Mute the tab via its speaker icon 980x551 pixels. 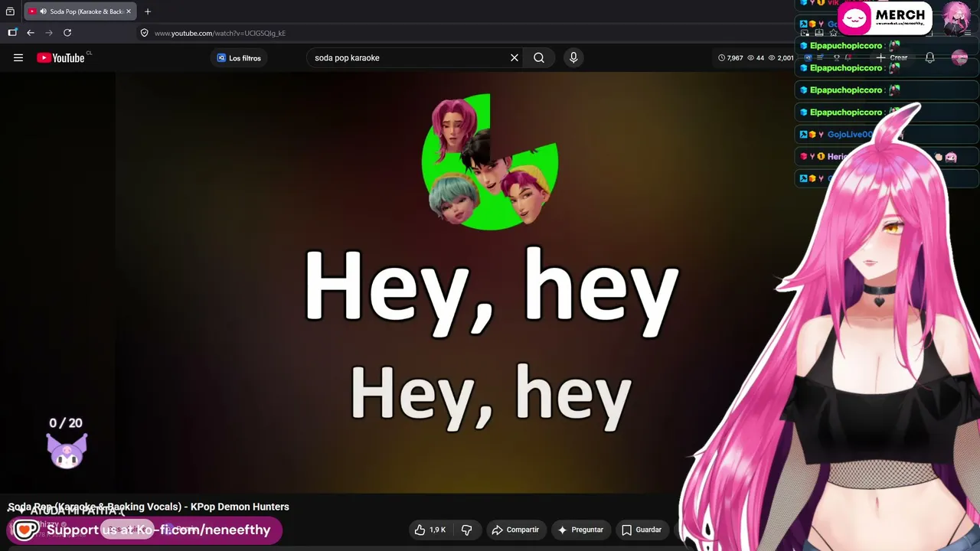click(43, 11)
